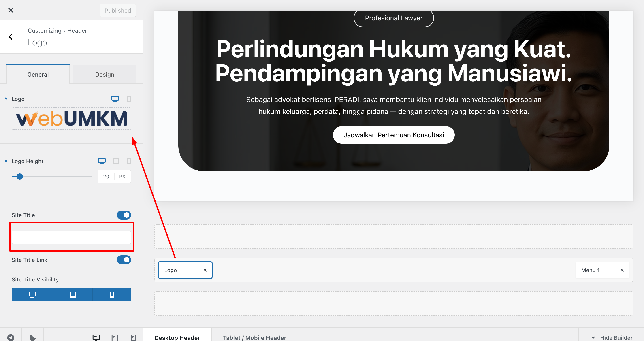Remove Menu 1 item from header builder
This screenshot has height=341, width=644.
[x=622, y=270]
